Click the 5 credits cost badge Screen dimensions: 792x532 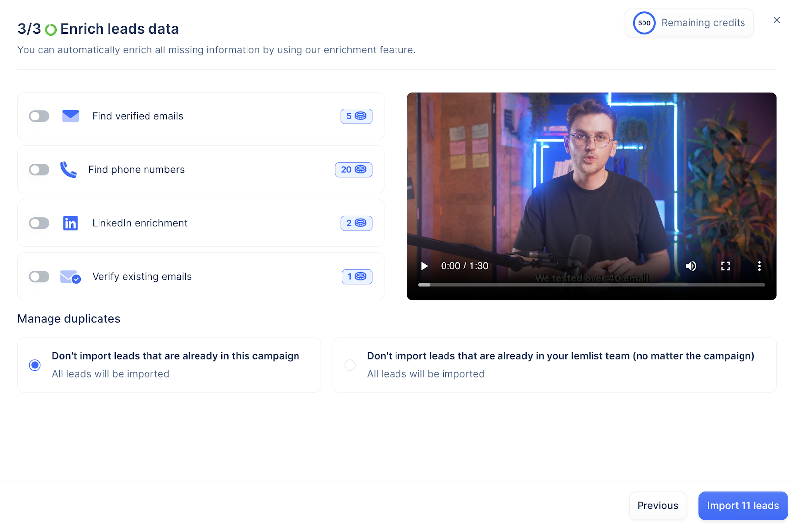point(356,116)
